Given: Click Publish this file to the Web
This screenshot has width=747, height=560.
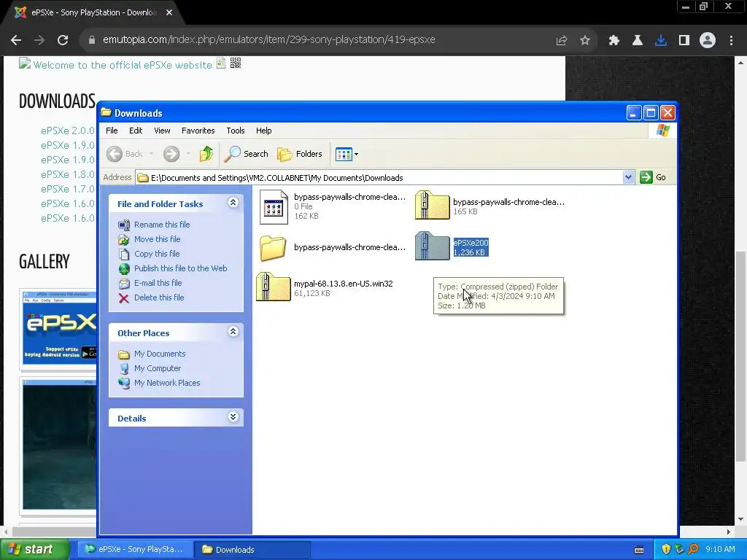Looking at the screenshot, I should [x=181, y=268].
